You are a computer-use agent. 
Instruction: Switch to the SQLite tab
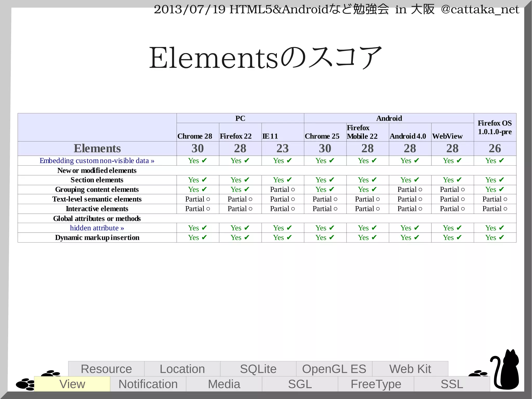pyautogui.click(x=258, y=369)
